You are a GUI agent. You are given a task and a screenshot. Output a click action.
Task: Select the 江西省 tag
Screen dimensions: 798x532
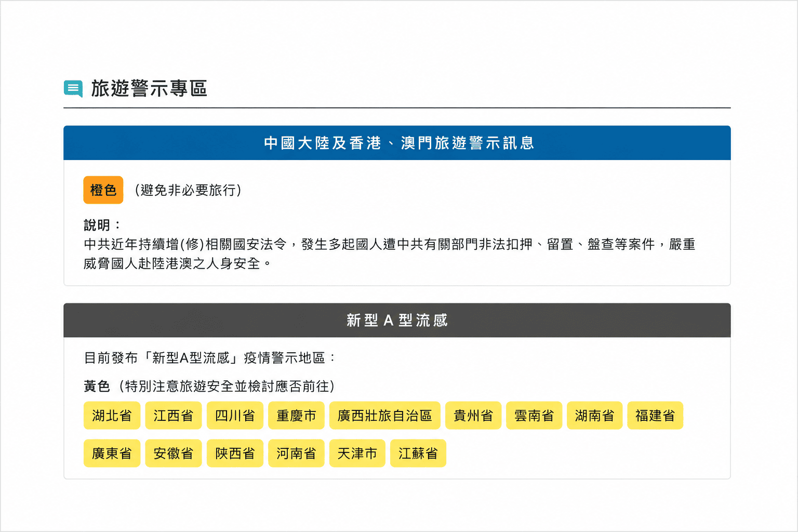[x=174, y=416]
